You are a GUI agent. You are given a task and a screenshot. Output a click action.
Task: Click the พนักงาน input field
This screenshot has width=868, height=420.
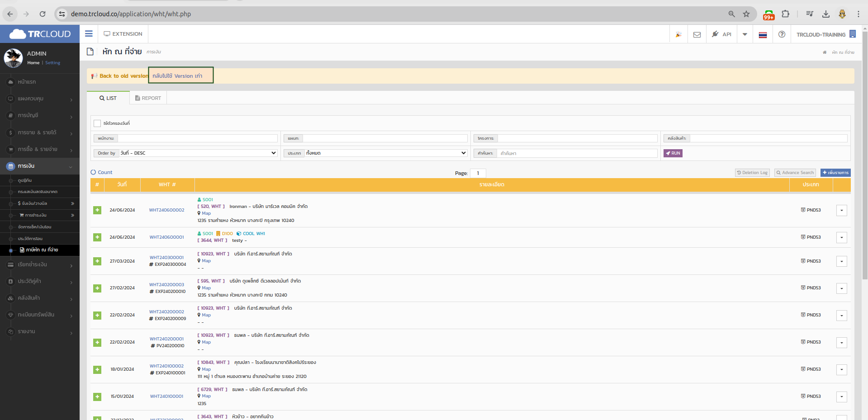click(x=198, y=138)
